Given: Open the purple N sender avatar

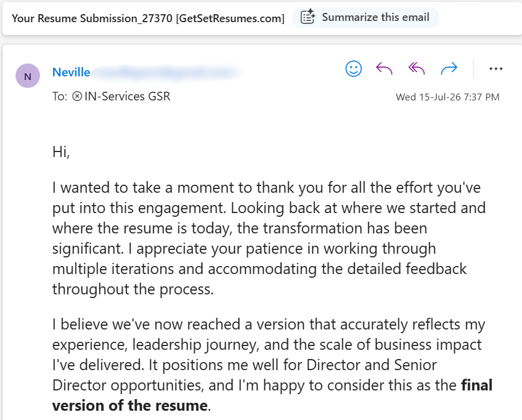Looking at the screenshot, I should pyautogui.click(x=28, y=76).
